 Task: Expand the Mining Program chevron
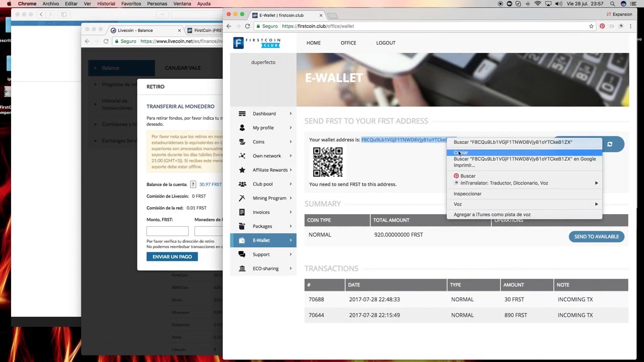(290, 198)
